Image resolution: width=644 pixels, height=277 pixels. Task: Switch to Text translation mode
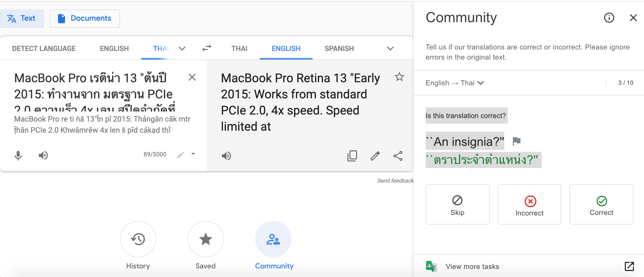click(x=22, y=18)
